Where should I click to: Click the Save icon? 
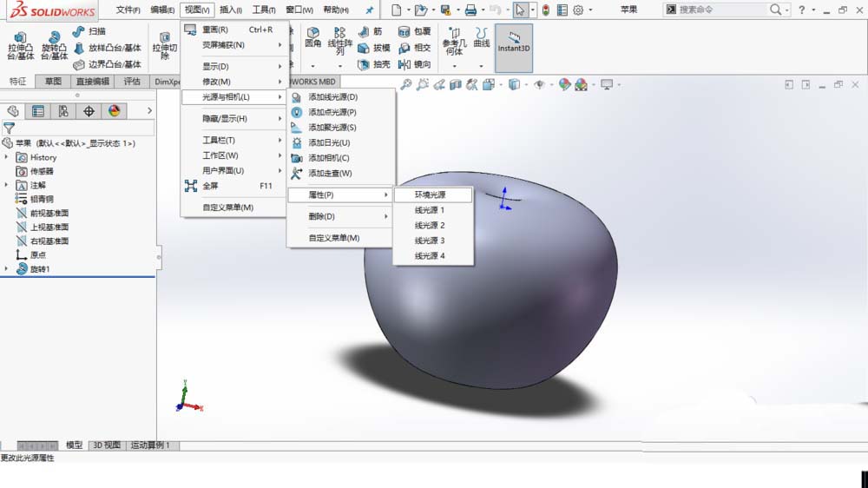(x=445, y=10)
